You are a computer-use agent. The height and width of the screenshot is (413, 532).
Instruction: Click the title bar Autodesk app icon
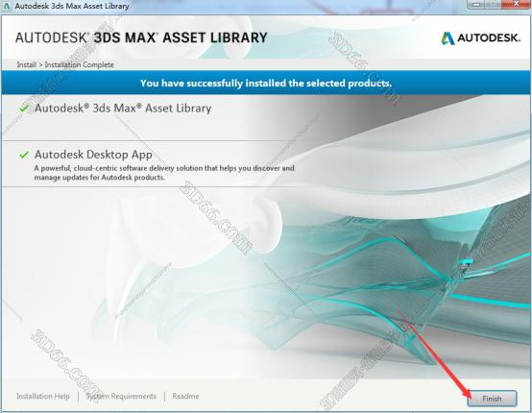pos(7,6)
